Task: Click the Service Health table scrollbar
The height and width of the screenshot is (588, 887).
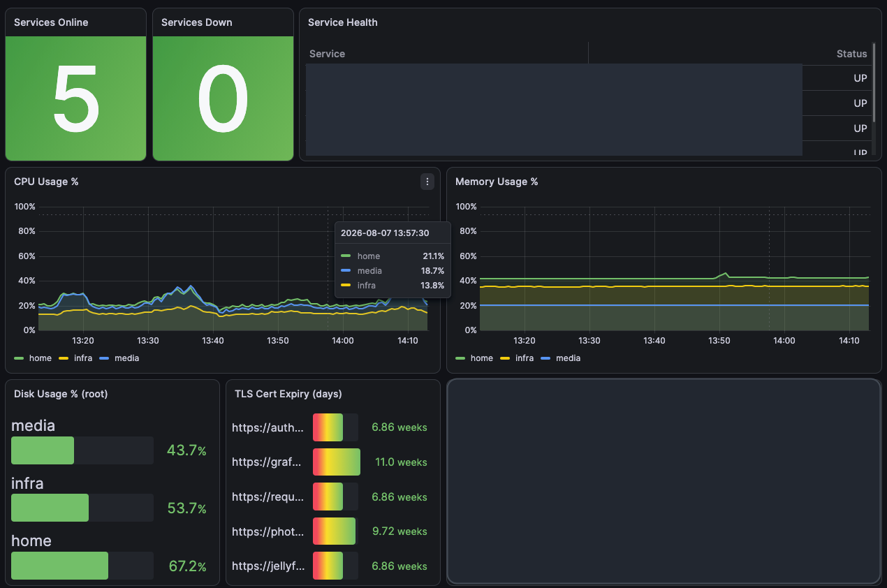Action: (x=874, y=84)
